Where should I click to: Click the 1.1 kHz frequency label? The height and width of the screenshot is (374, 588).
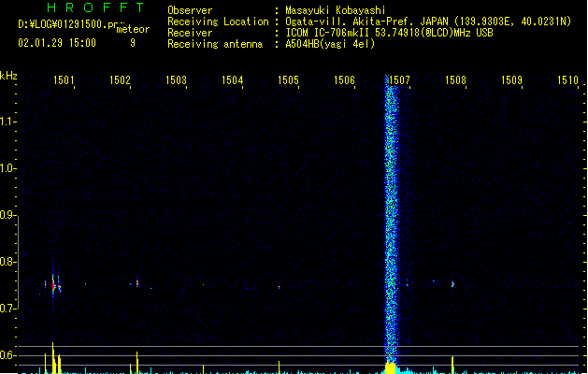click(7, 122)
